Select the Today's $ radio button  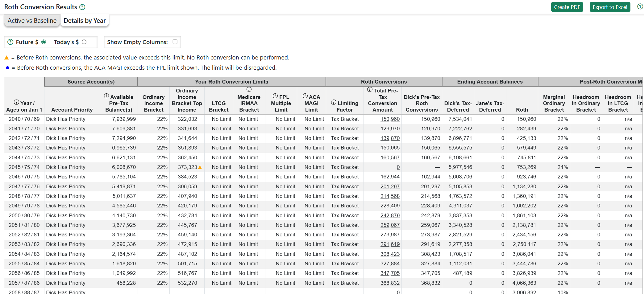click(84, 42)
